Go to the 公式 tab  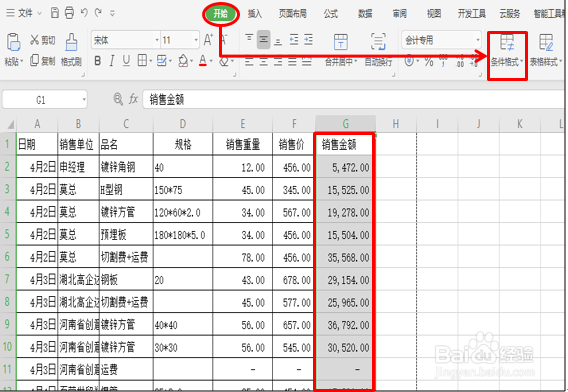click(x=331, y=14)
